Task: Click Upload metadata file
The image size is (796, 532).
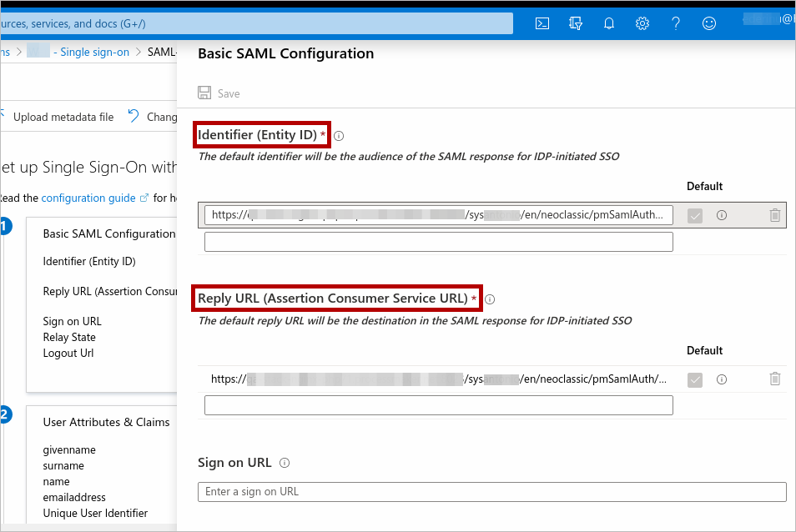Action: click(63, 117)
